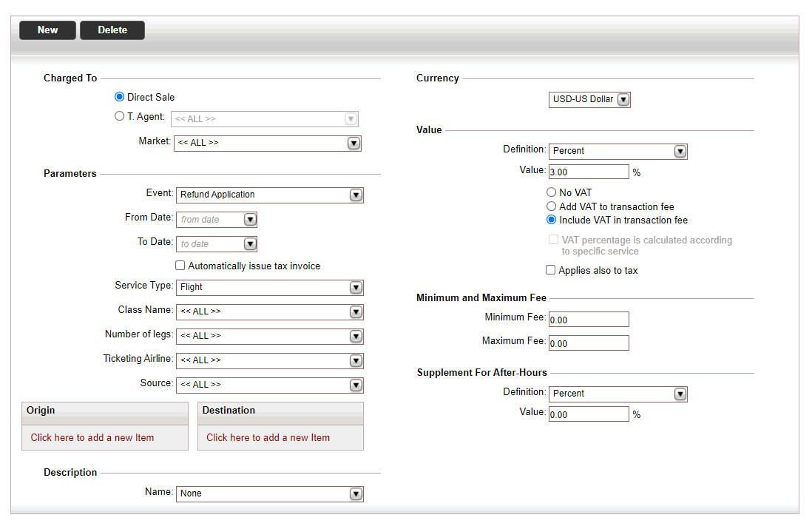Open the Market dropdown
Screen dimensions: 812x529
(268, 143)
